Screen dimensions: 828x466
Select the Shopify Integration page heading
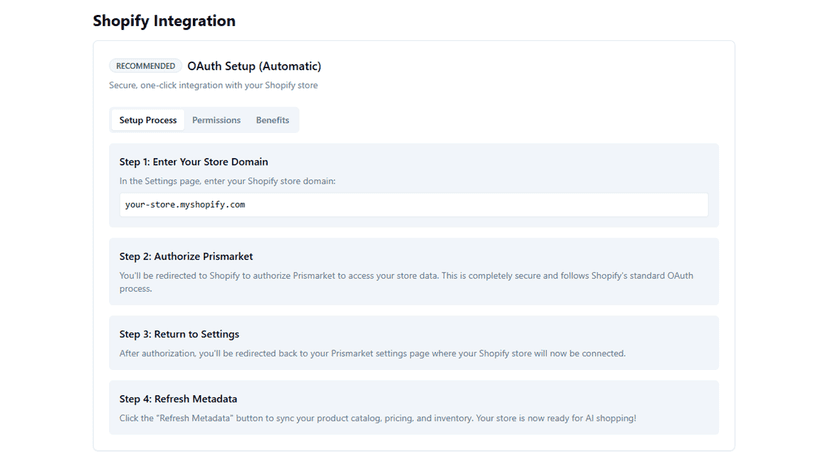164,21
